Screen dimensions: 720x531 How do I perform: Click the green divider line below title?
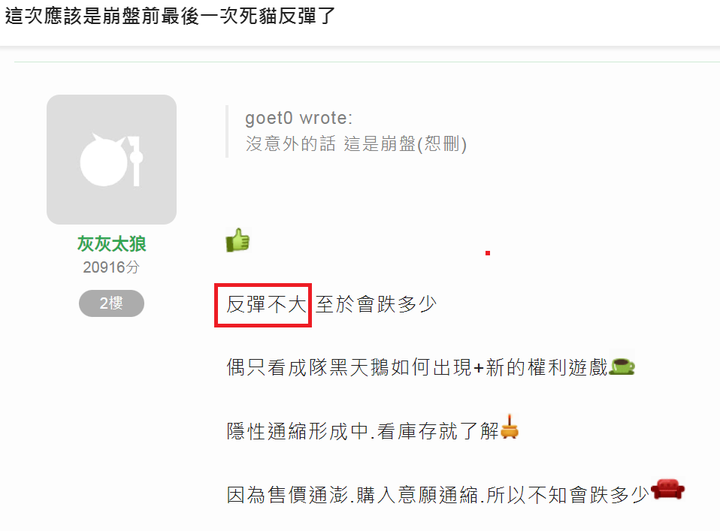(367, 61)
